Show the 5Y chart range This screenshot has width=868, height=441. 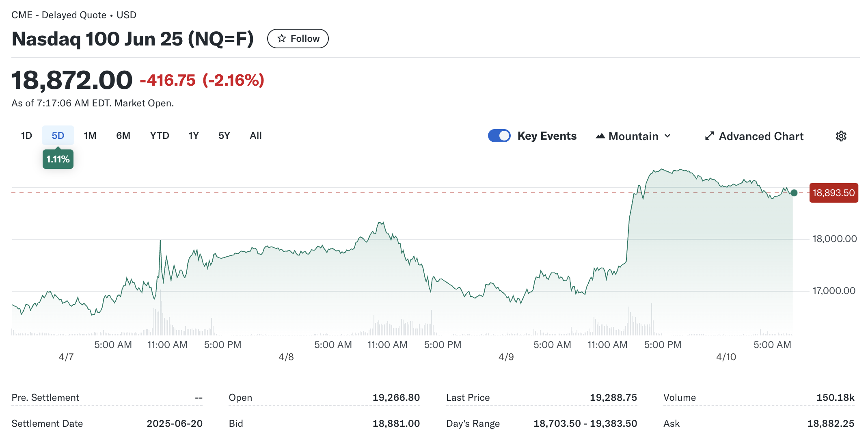click(224, 136)
